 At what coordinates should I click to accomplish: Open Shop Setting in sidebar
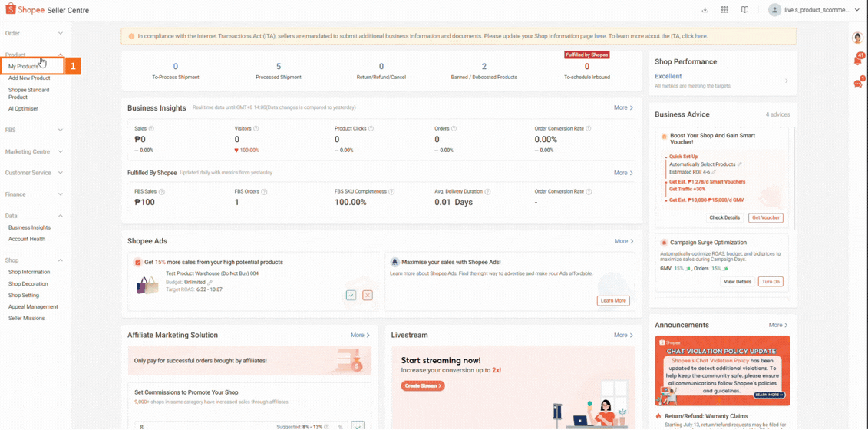(24, 296)
